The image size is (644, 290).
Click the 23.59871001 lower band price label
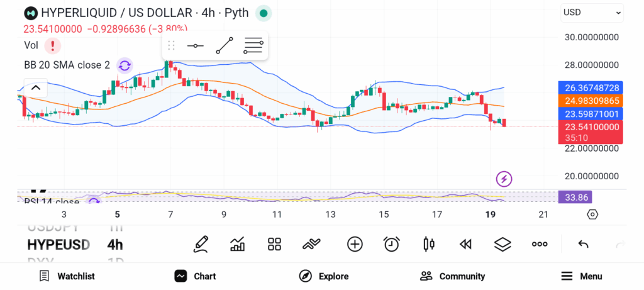coord(591,114)
